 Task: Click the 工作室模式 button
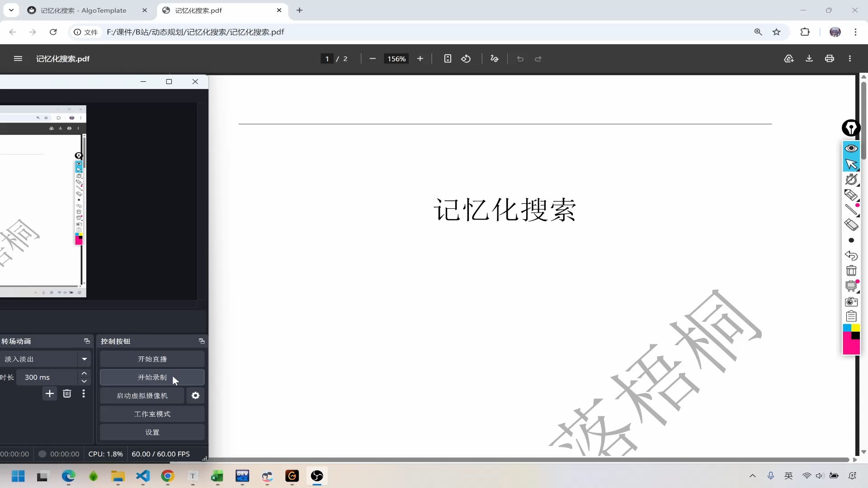(152, 414)
